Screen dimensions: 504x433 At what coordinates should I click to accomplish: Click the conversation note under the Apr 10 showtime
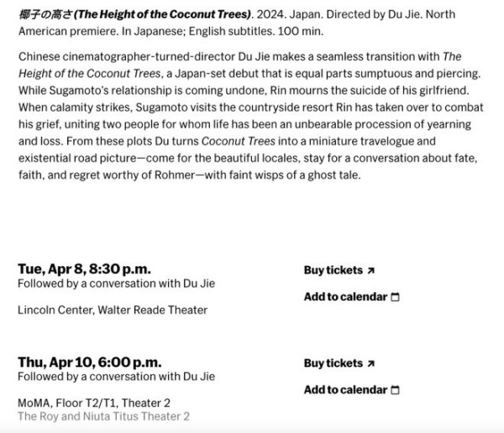[116, 377]
